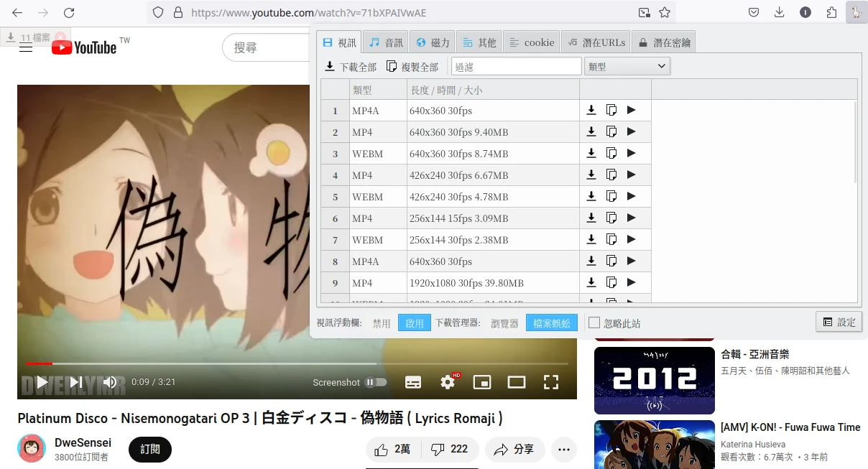The image size is (868, 469).
Task: Select 禁用 for the video floating bar
Action: (382, 323)
